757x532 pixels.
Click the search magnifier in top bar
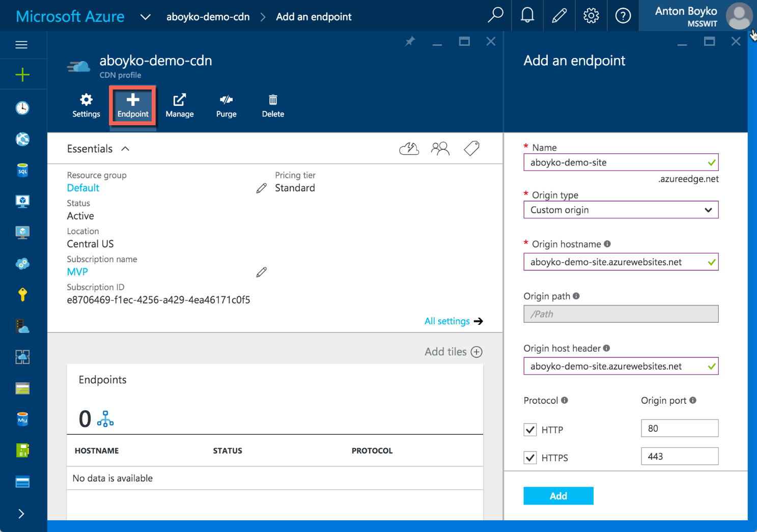495,16
